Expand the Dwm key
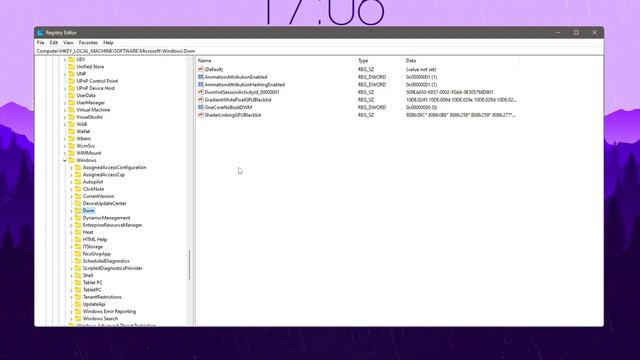 pos(71,211)
